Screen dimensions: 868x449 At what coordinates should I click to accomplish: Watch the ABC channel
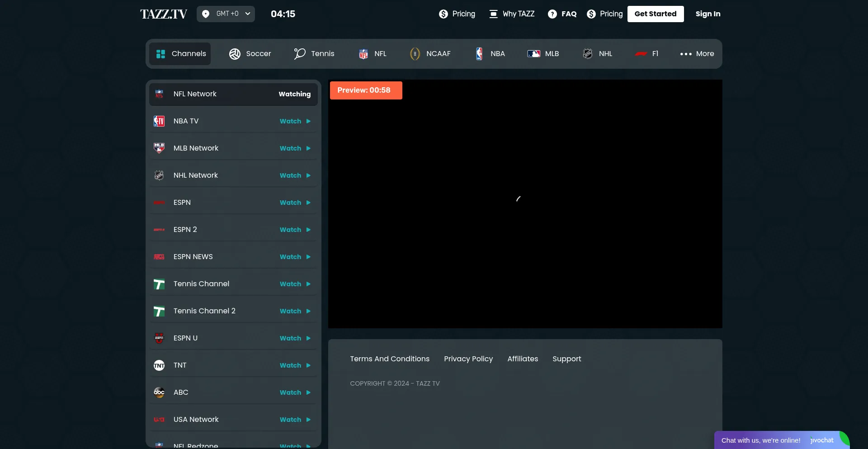point(295,392)
